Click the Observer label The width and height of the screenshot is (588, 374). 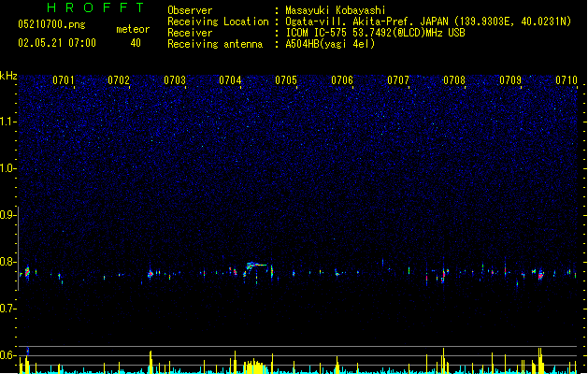[x=190, y=10]
